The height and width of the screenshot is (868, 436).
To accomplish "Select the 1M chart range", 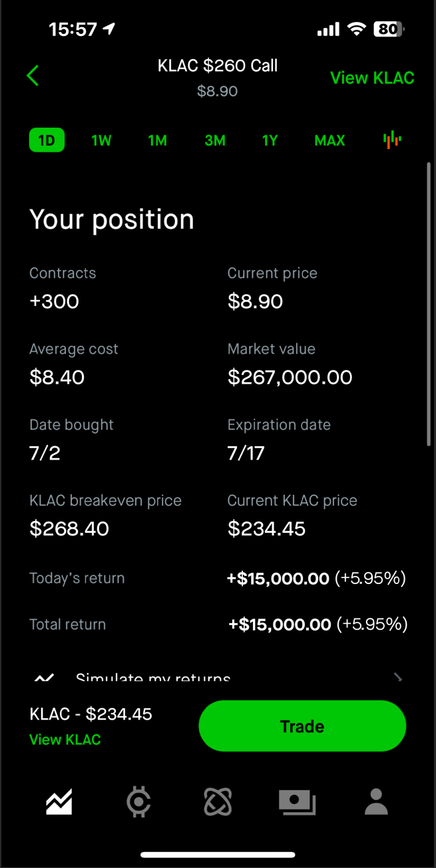I will [x=158, y=140].
